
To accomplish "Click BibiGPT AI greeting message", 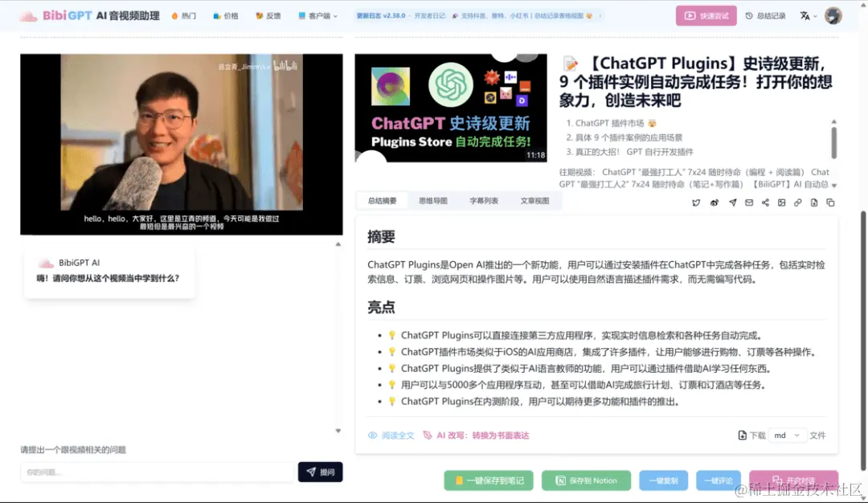I will 109,271.
